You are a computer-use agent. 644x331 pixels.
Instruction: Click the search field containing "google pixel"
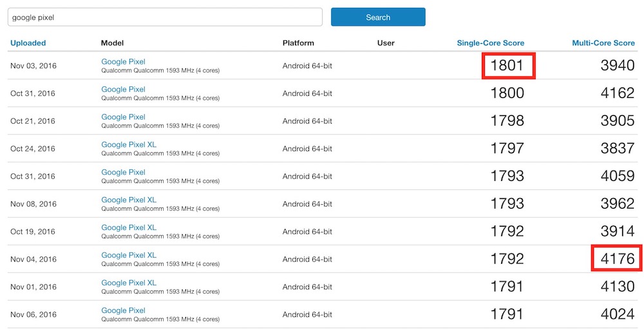tap(164, 17)
